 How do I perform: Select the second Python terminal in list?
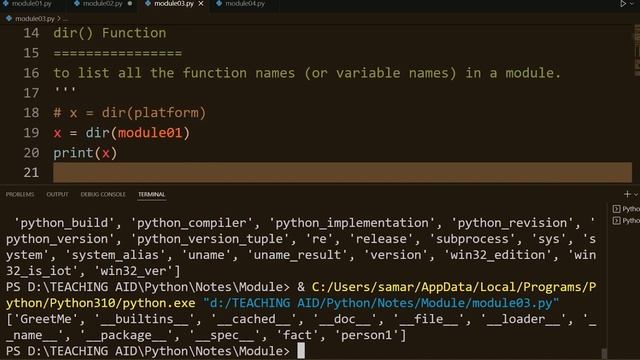pos(626,221)
